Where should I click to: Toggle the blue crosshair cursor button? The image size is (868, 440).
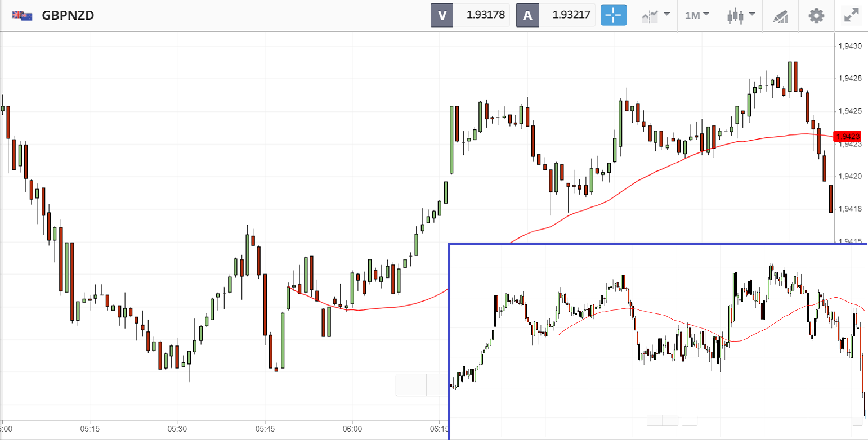pyautogui.click(x=614, y=15)
